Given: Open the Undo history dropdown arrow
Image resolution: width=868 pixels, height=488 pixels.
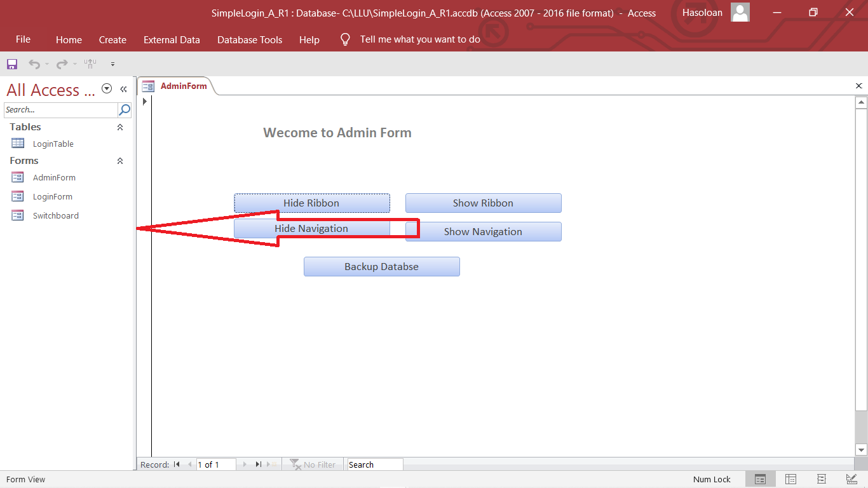Looking at the screenshot, I should tap(47, 64).
